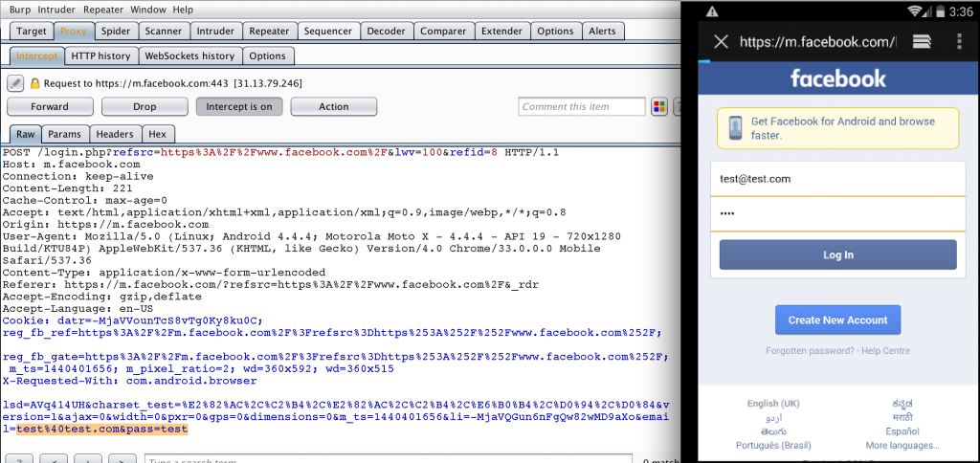Switch to the Target tab
Screen dimensions: 980x463
pyautogui.click(x=32, y=31)
